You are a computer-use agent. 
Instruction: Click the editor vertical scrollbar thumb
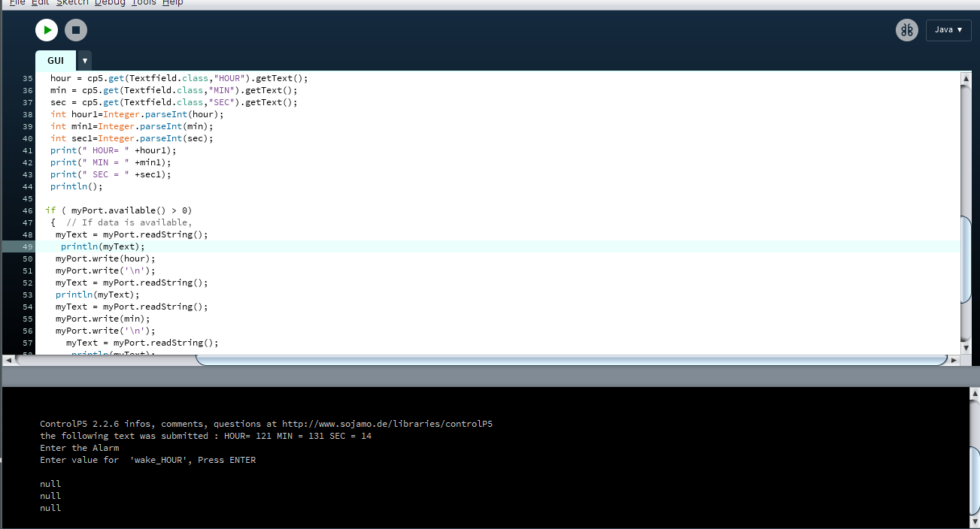966,260
